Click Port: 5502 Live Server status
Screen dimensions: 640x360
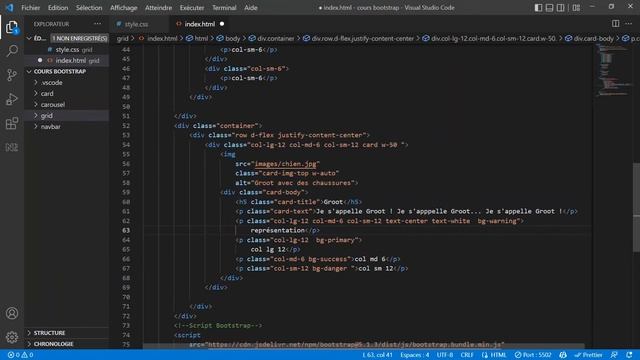click(x=533, y=355)
